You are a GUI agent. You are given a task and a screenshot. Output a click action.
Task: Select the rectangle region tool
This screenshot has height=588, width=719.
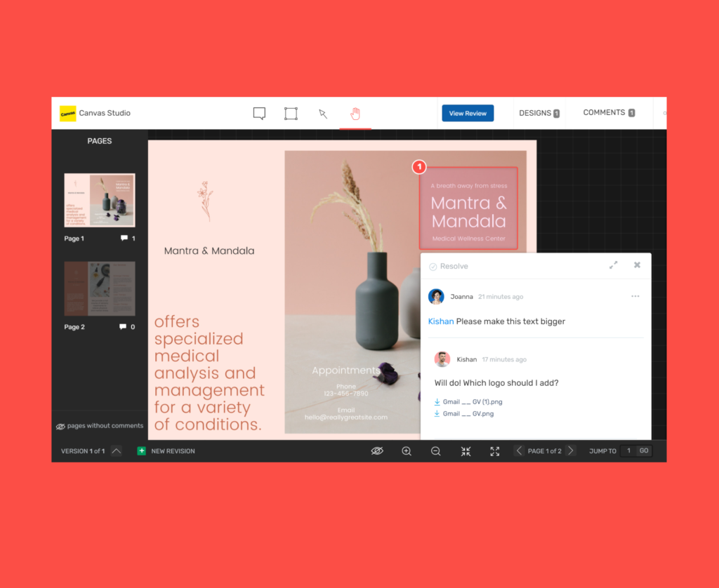click(291, 112)
